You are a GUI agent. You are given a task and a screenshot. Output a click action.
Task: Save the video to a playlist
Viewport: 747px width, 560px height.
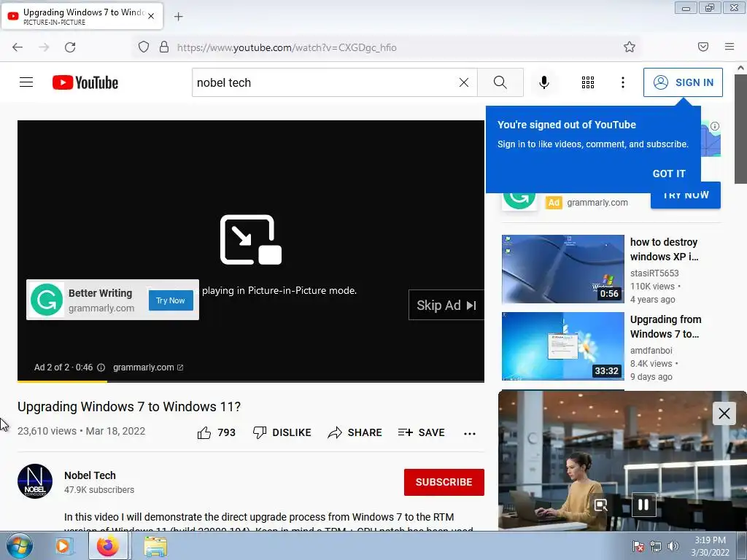[421, 432]
